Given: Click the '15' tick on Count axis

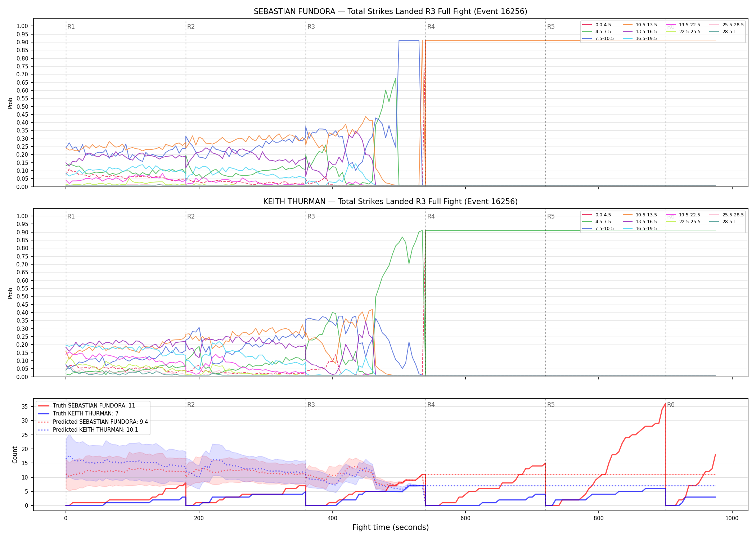Looking at the screenshot, I should 25,463.
